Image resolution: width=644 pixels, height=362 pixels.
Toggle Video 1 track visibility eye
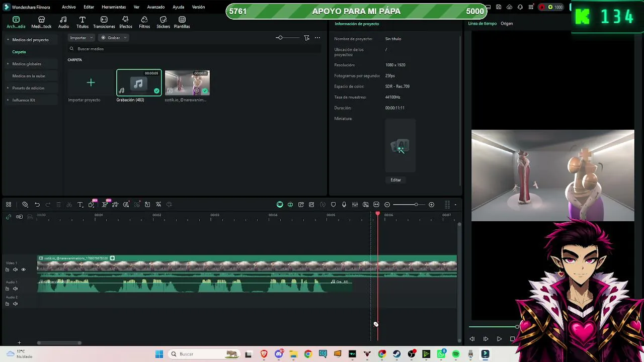click(23, 269)
